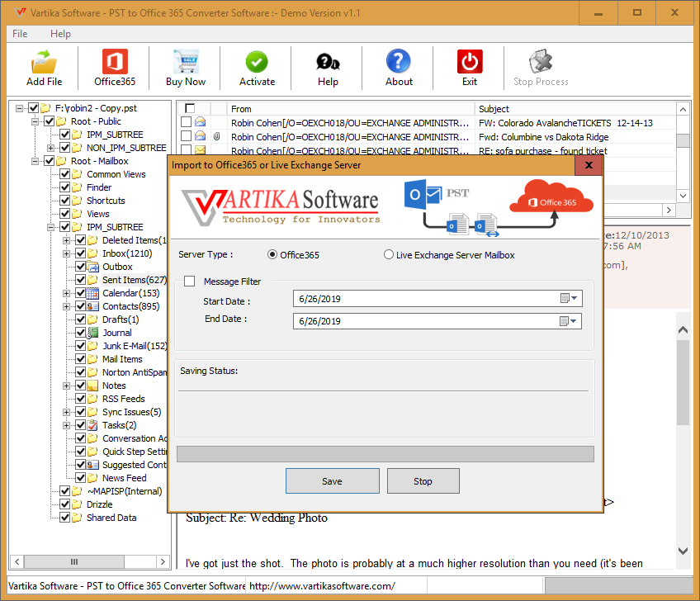Click the F:\robin2 - Copy.pst folder icon

click(x=45, y=108)
